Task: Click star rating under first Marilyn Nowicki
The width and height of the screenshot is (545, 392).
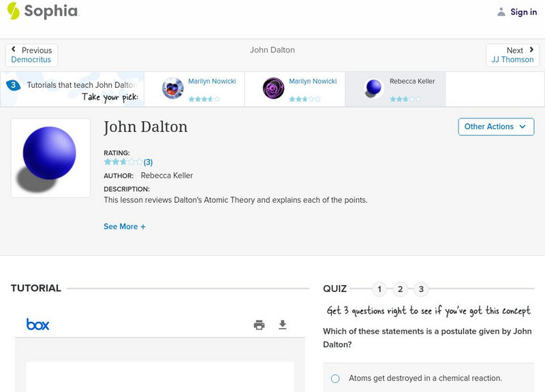Action: coord(204,99)
